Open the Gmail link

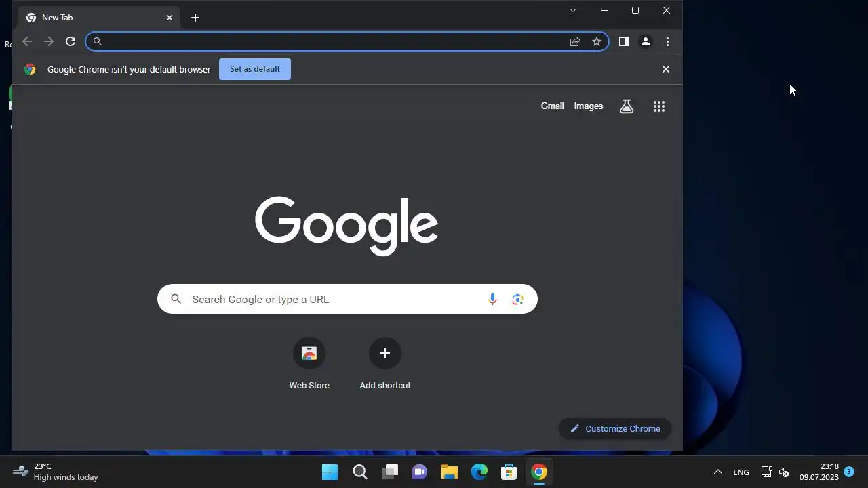[x=553, y=106]
